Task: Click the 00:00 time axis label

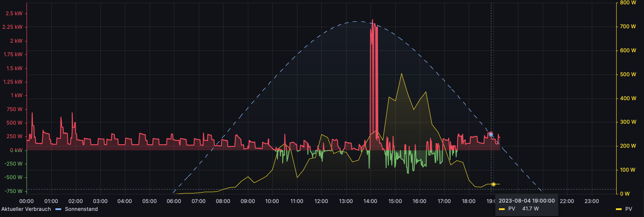Action: (27, 201)
